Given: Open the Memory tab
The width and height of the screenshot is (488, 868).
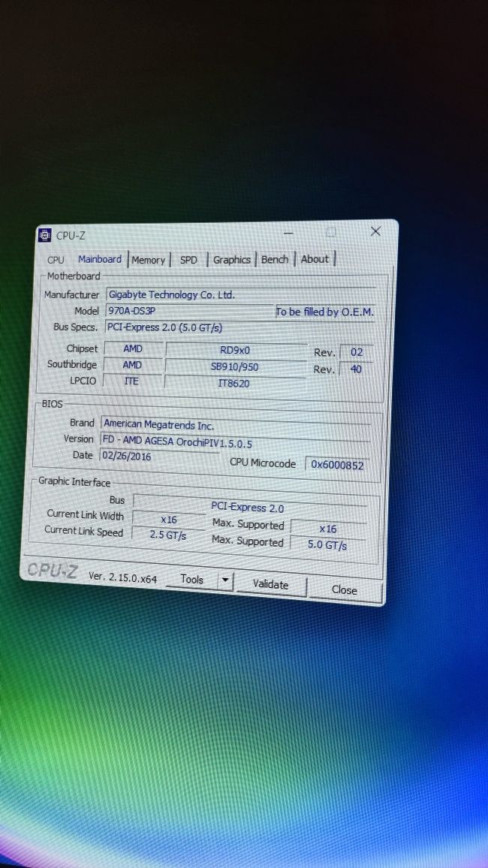Looking at the screenshot, I should pos(149,260).
